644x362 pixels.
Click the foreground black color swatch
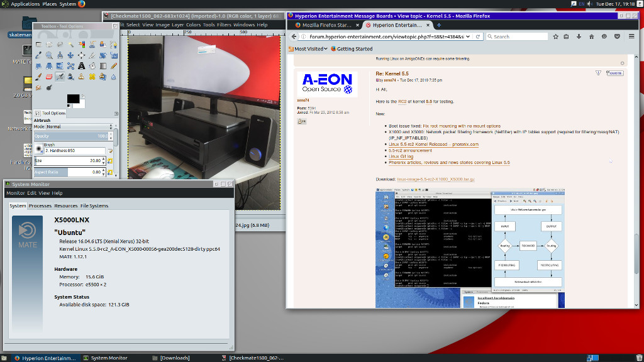pyautogui.click(x=73, y=99)
